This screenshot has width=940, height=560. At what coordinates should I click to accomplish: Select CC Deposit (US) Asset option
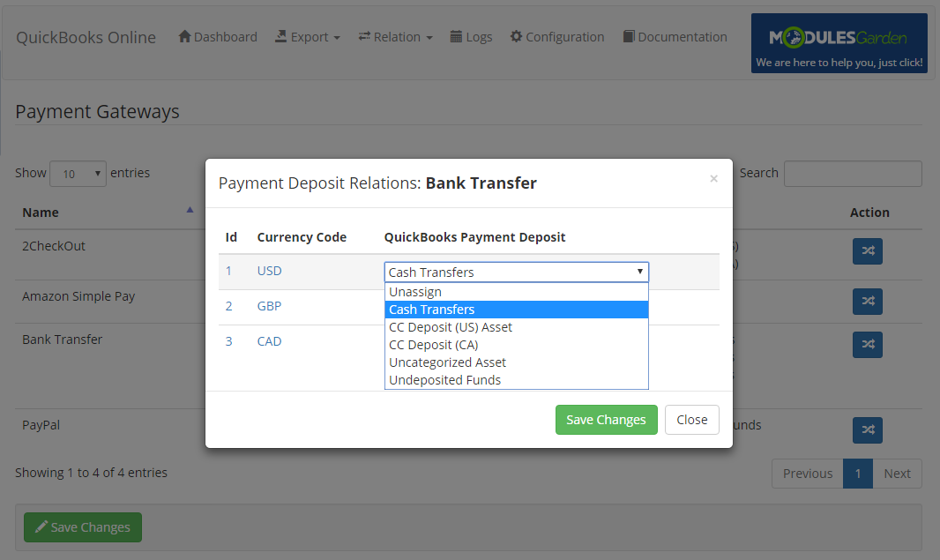[516, 327]
